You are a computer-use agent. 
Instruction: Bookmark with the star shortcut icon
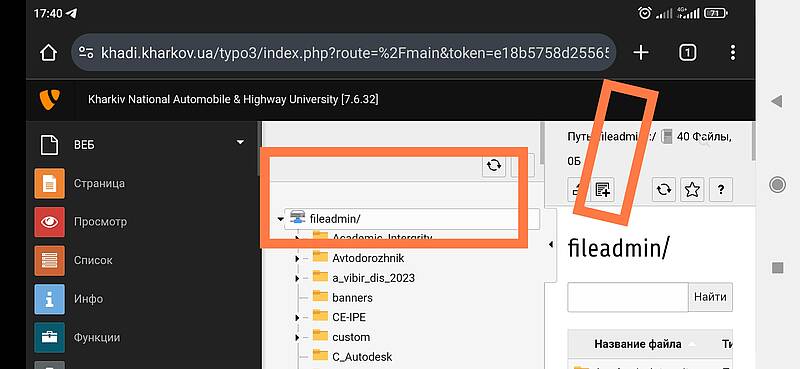[692, 190]
